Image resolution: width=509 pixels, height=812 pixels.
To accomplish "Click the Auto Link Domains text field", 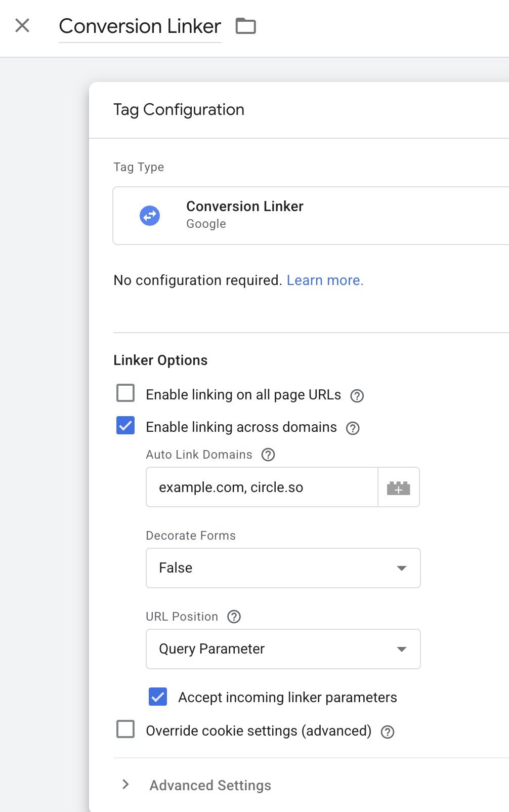I will click(x=262, y=487).
